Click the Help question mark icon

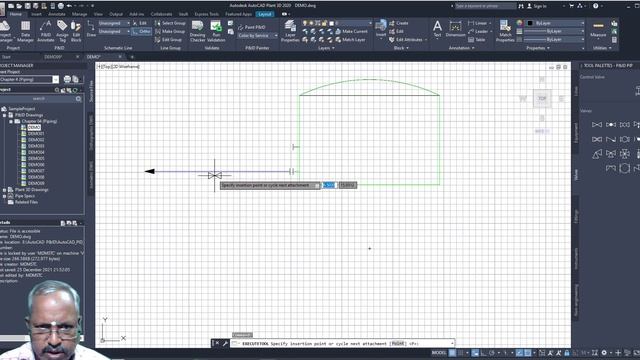coord(596,6)
